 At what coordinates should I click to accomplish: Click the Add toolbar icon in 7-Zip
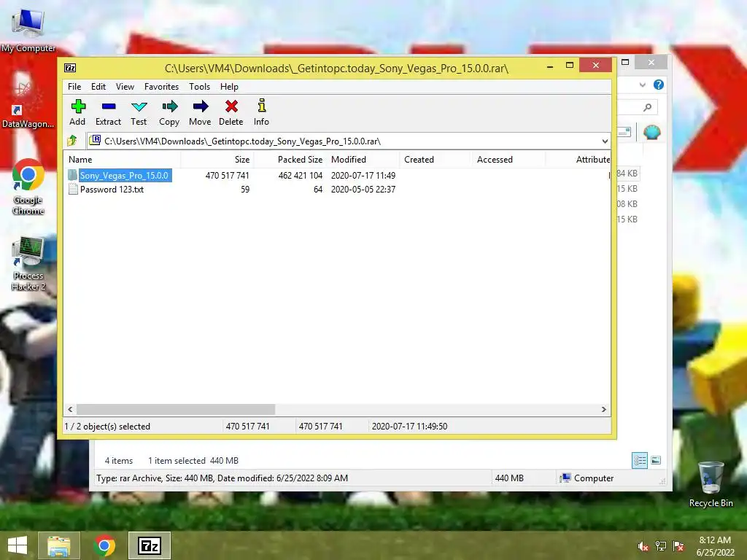78,106
